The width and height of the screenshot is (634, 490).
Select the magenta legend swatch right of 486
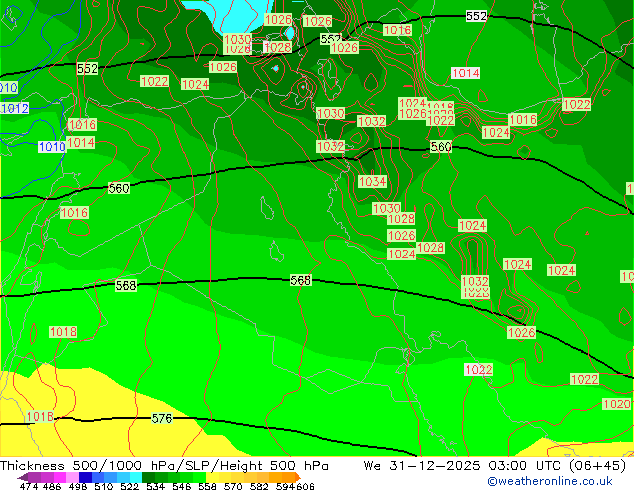pyautogui.click(x=60, y=477)
